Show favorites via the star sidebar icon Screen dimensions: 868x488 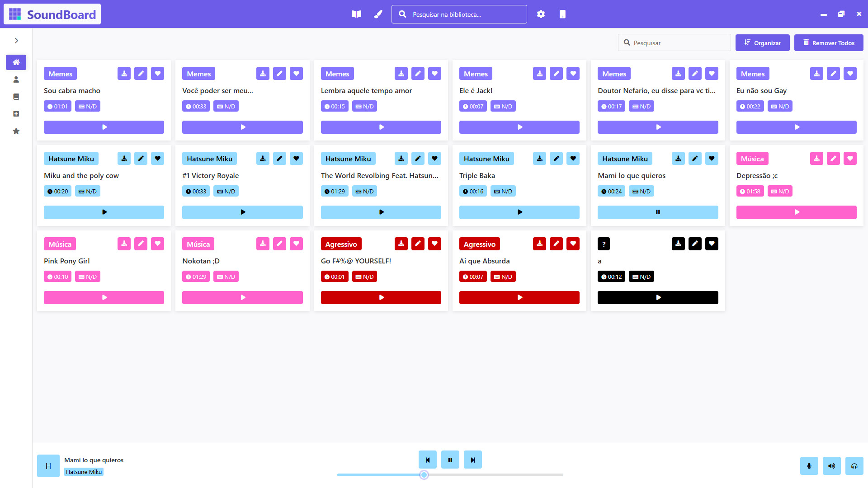pos(16,131)
